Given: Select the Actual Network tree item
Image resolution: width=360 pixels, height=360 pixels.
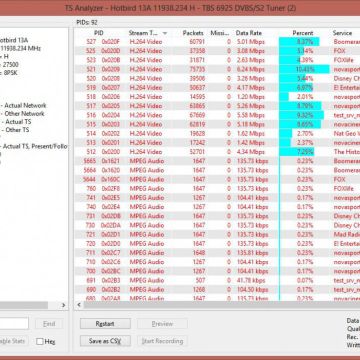Looking at the screenshot, I should coord(25,105).
